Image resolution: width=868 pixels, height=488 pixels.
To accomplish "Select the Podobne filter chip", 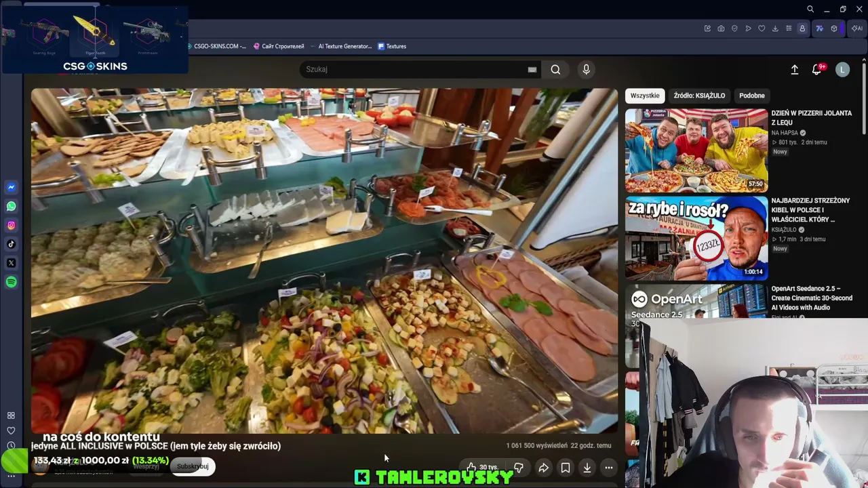I will [752, 96].
